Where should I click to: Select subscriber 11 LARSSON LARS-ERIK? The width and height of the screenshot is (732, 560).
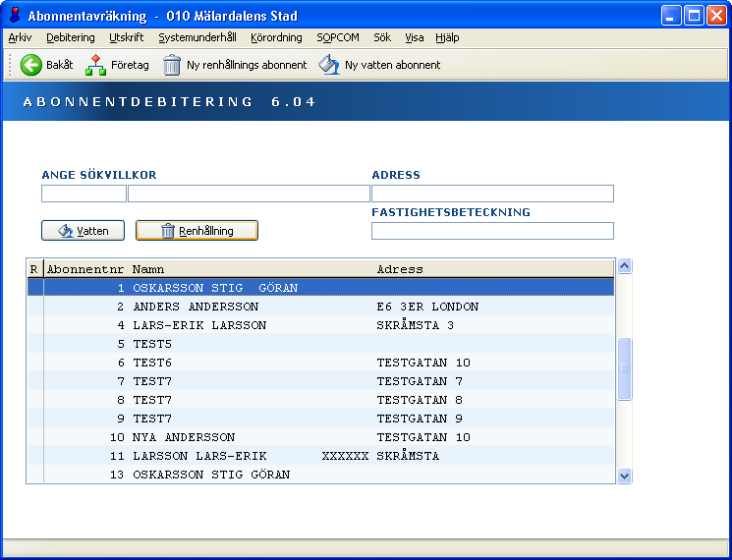click(320, 456)
